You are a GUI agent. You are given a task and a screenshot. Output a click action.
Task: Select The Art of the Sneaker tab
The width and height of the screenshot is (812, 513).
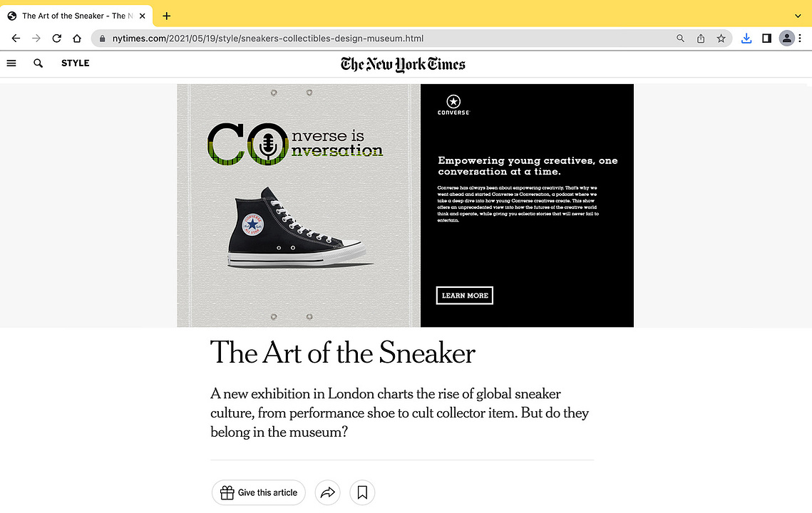pyautogui.click(x=77, y=16)
